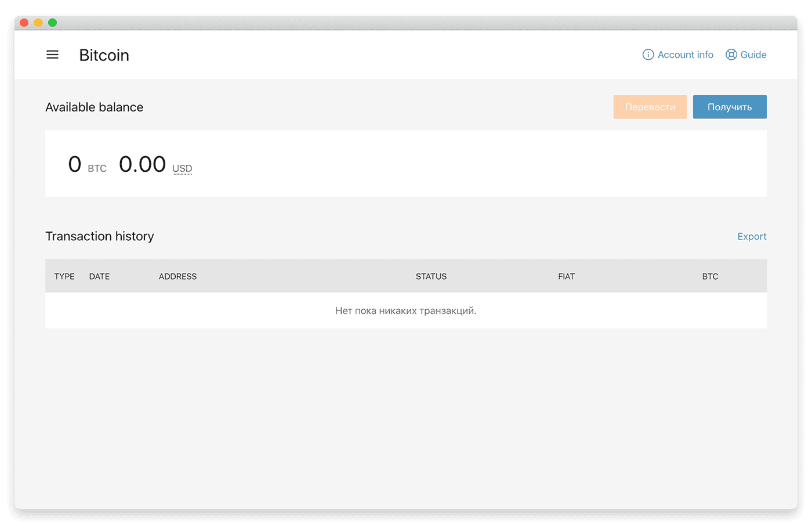Click the Получить (receive) button
Image resolution: width=812 pixels, height=524 pixels.
[730, 107]
